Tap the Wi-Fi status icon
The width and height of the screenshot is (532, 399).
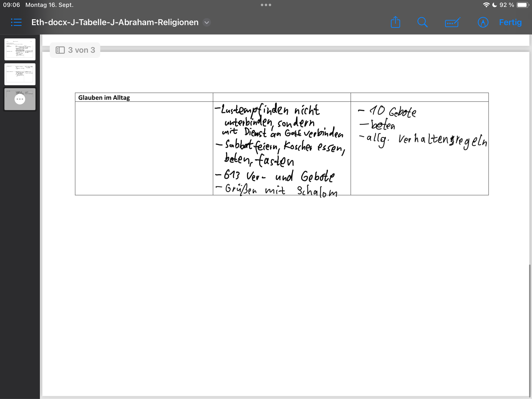pos(486,5)
